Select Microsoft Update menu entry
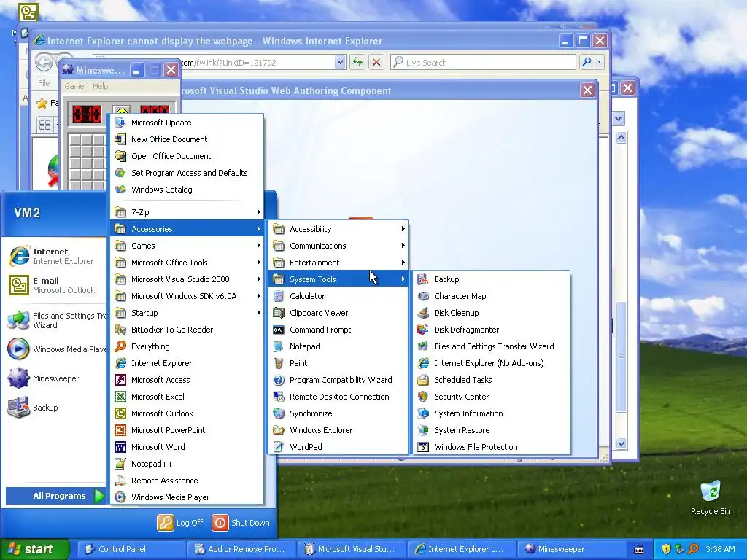Screen dimensions: 747x560 [x=187, y=122]
